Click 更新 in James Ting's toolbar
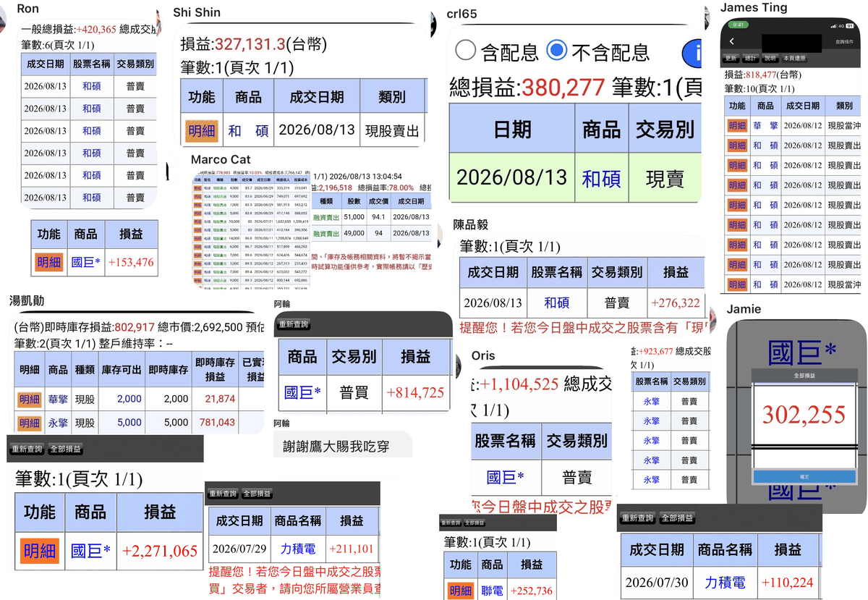 (731, 58)
